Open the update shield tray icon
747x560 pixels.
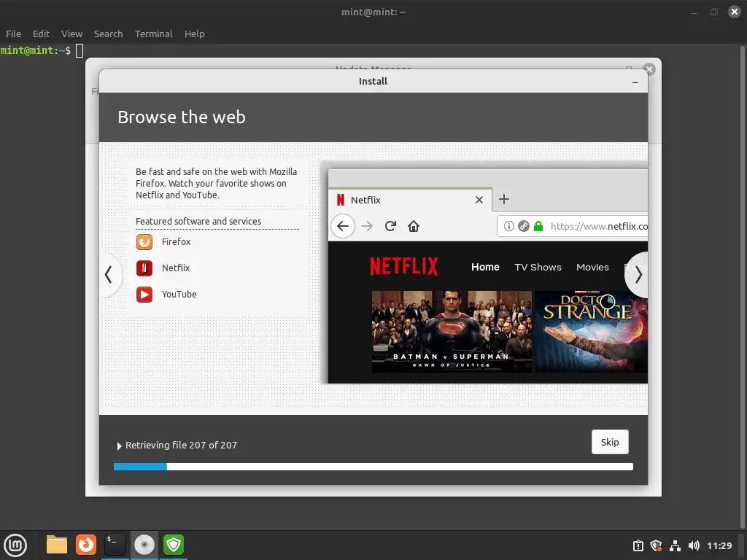(x=656, y=545)
